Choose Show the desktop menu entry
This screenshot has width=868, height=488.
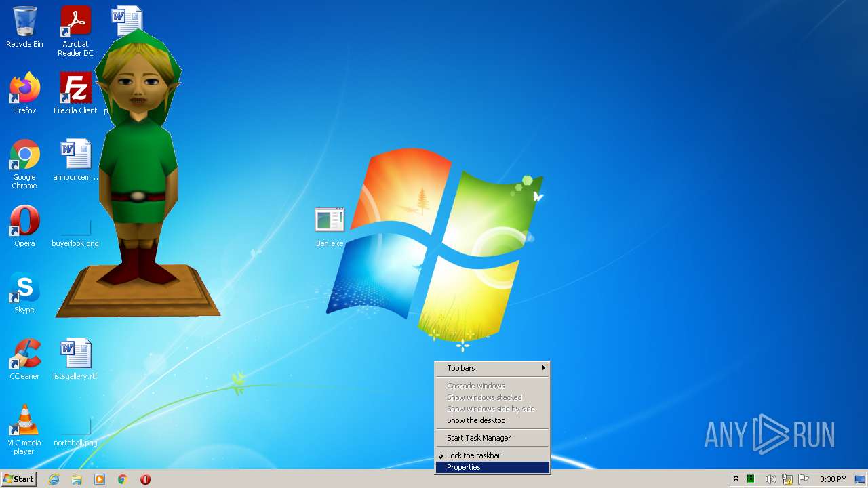[492, 420]
